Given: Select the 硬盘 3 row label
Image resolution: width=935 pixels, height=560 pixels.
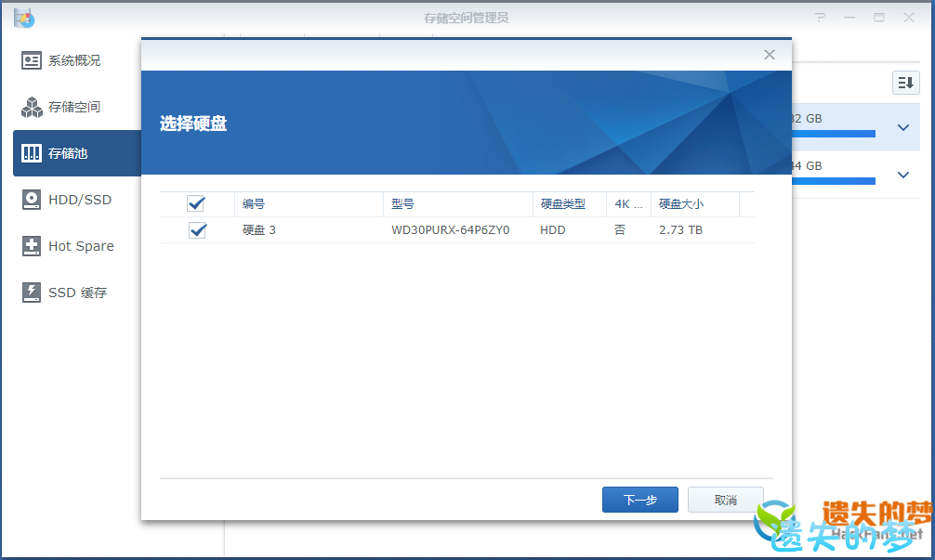Looking at the screenshot, I should coord(258,230).
